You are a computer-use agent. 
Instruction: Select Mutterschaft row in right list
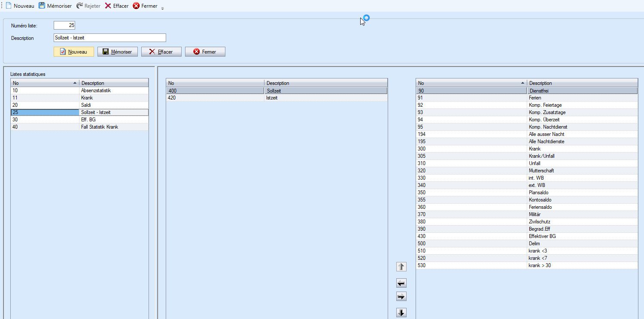pyautogui.click(x=541, y=171)
